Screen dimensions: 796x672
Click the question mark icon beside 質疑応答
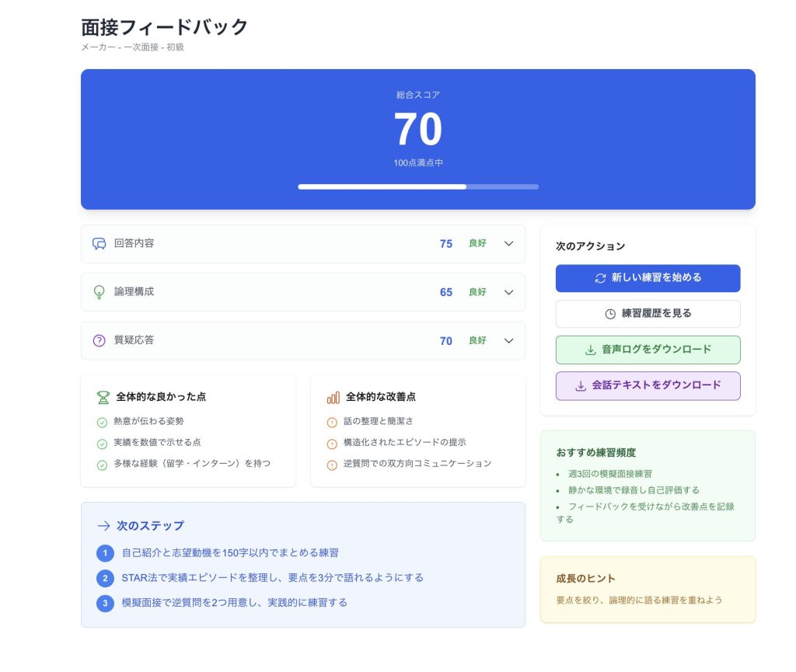[99, 340]
